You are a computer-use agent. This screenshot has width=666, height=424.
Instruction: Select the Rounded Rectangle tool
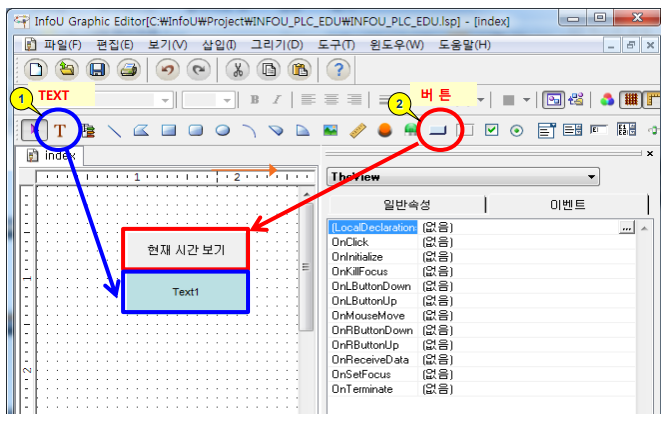tap(195, 130)
